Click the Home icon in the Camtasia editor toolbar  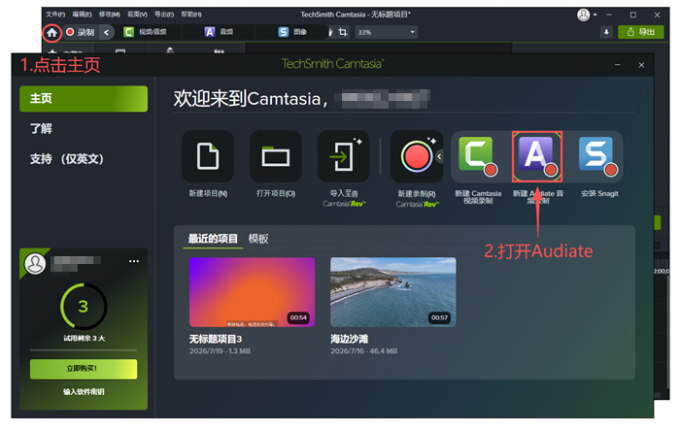[x=52, y=33]
